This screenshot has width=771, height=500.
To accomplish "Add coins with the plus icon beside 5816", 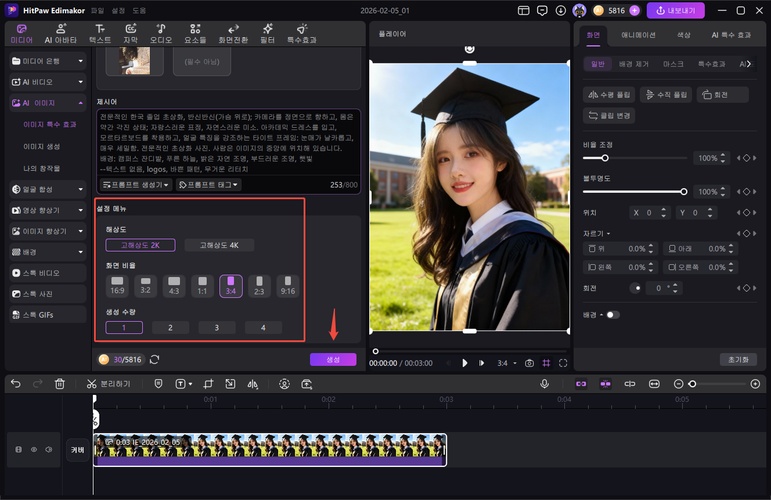I will tap(635, 10).
